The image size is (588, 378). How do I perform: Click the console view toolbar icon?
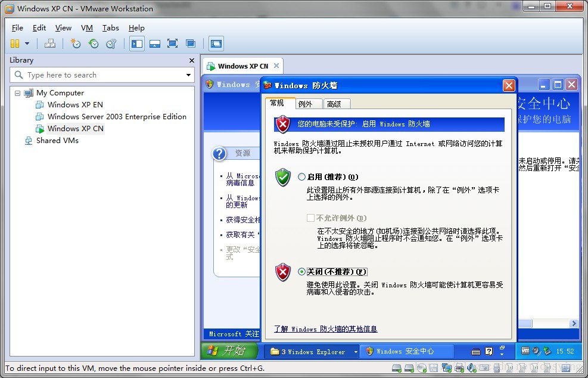tap(216, 44)
